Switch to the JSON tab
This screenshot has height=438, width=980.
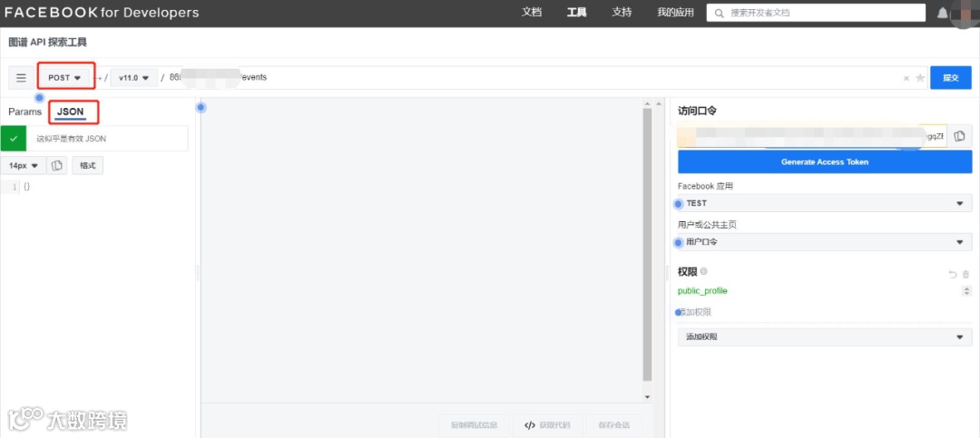[70, 112]
